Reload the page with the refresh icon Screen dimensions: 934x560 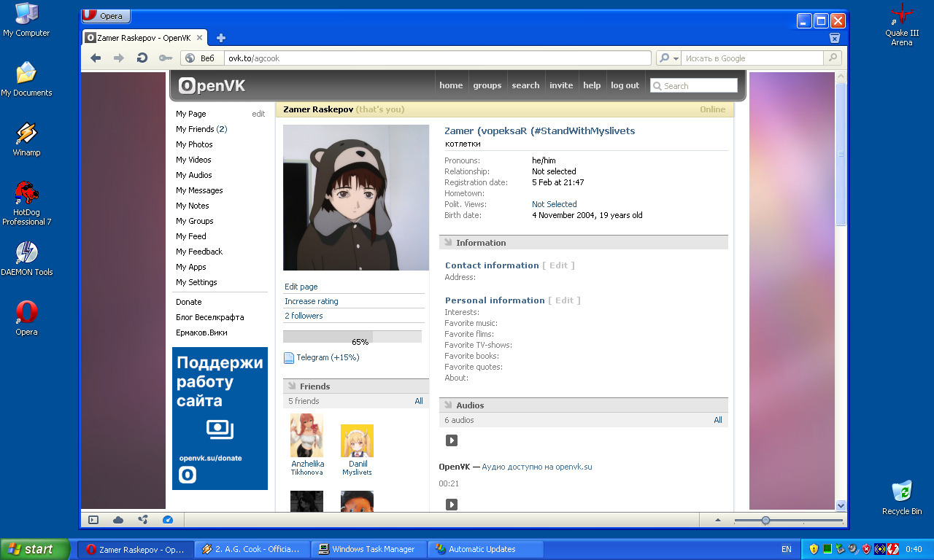tap(142, 58)
